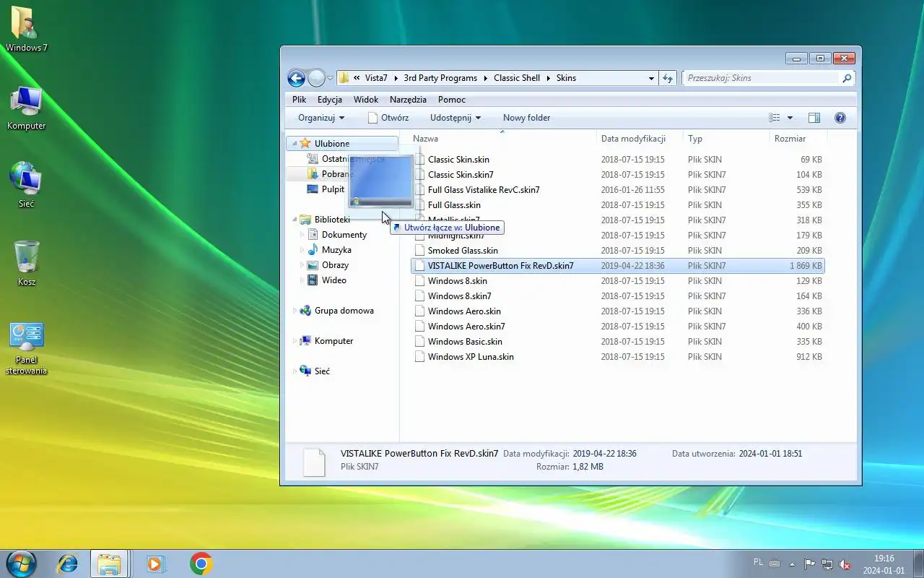
Task: Change view with the view icon
Action: tap(775, 118)
